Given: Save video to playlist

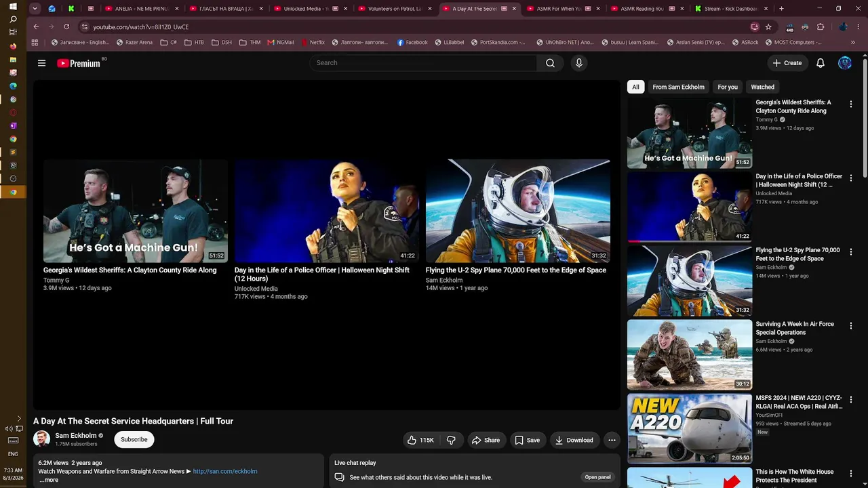Looking at the screenshot, I should [x=527, y=440].
